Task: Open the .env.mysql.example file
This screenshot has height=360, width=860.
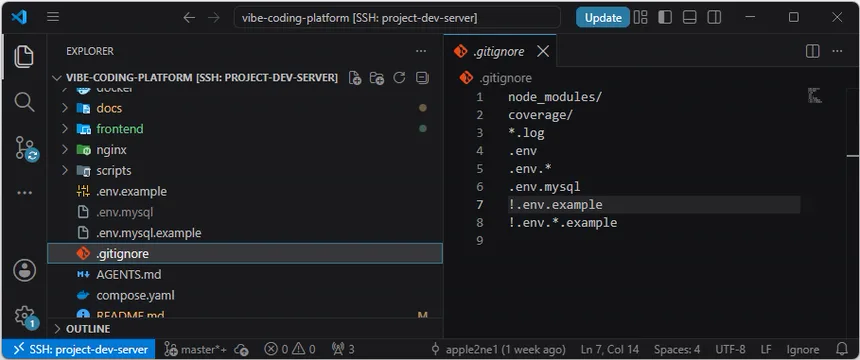Action: (x=245, y=233)
